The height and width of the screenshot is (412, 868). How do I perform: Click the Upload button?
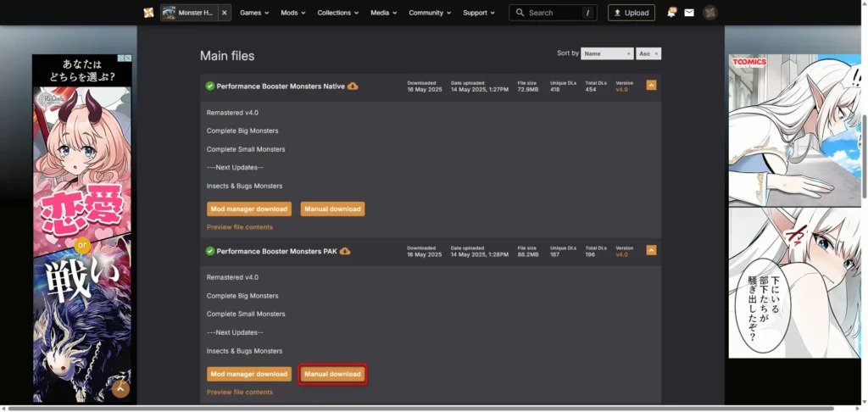click(631, 13)
